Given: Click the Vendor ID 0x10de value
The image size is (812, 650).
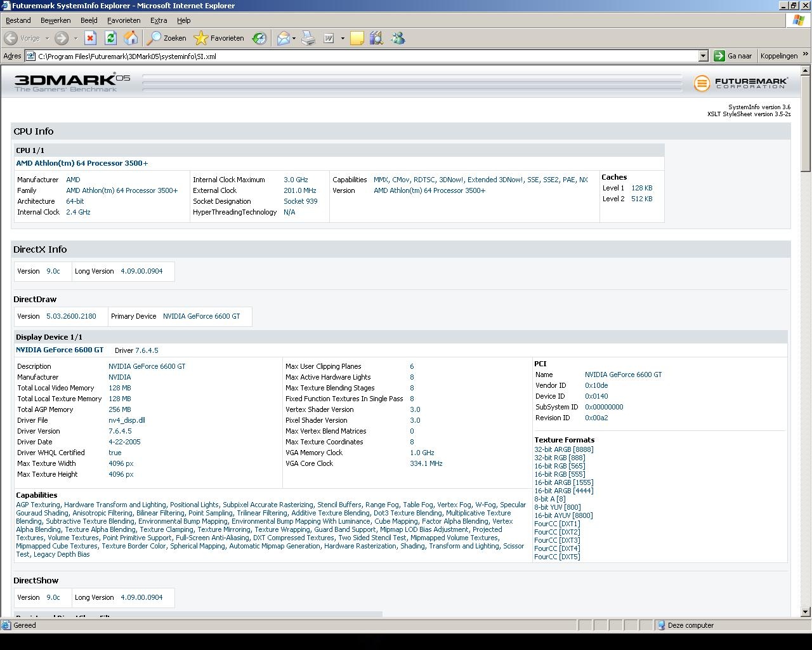Looking at the screenshot, I should pyautogui.click(x=596, y=385).
